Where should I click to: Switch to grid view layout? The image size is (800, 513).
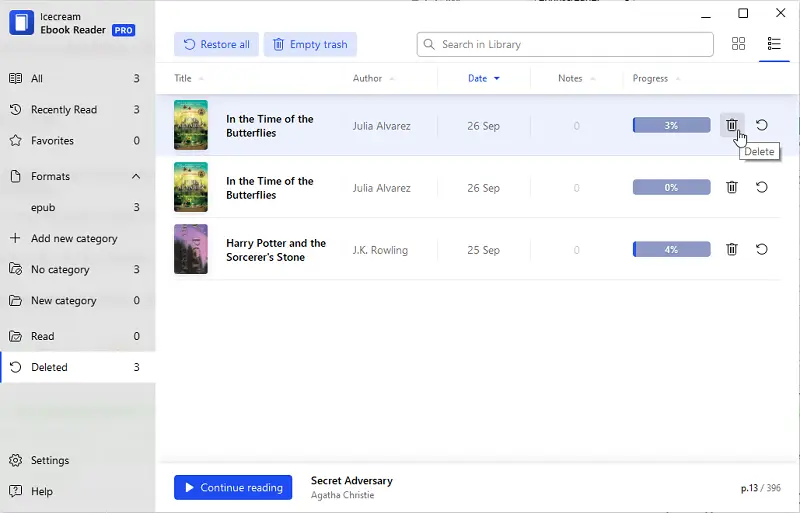738,44
